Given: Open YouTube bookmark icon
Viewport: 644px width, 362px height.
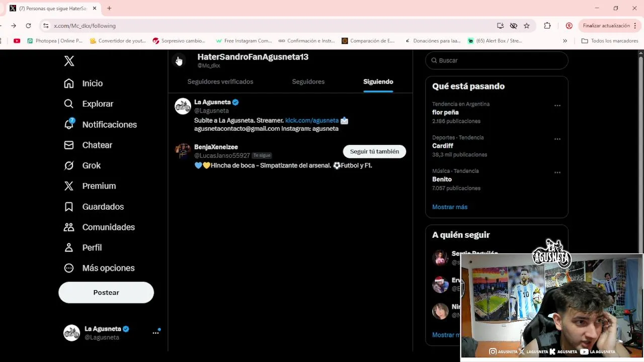Looking at the screenshot, I should tap(17, 41).
